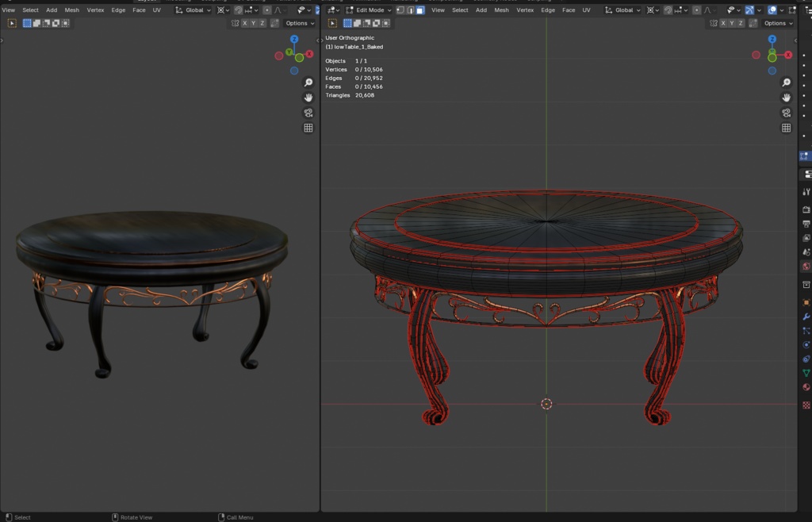Viewport: 812px width, 522px height.
Task: Open the Output properties tab
Action: click(x=806, y=224)
